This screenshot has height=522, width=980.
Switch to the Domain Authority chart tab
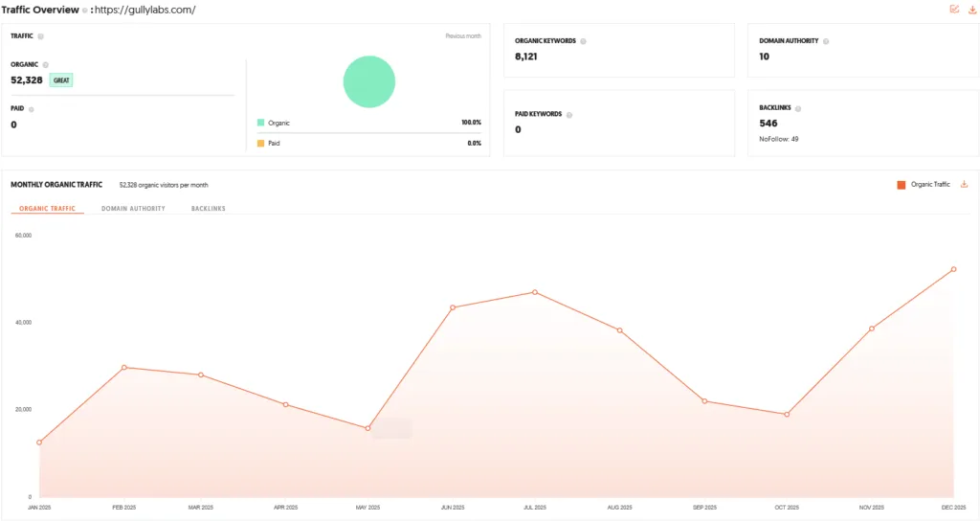(133, 209)
